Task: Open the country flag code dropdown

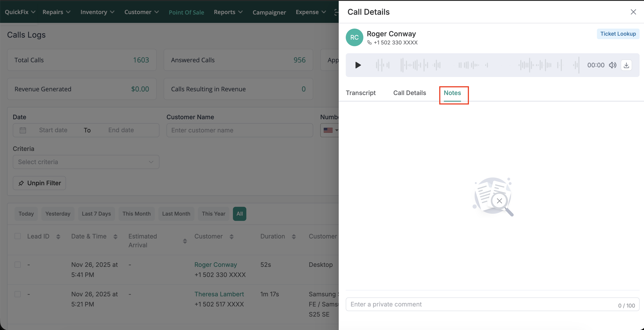Action: click(x=330, y=130)
